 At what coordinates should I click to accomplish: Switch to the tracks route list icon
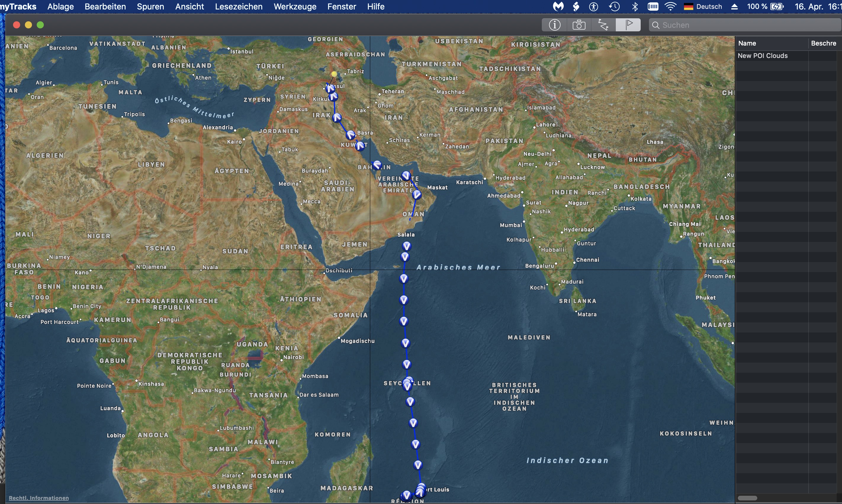[x=603, y=25]
